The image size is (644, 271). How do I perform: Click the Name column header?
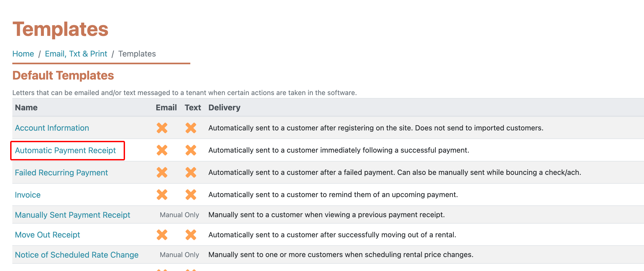click(26, 108)
